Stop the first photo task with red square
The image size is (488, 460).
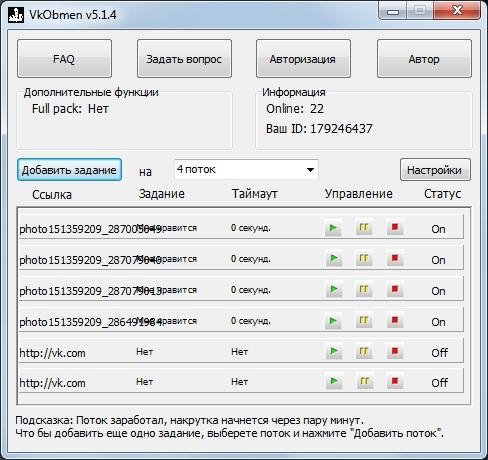point(395,227)
